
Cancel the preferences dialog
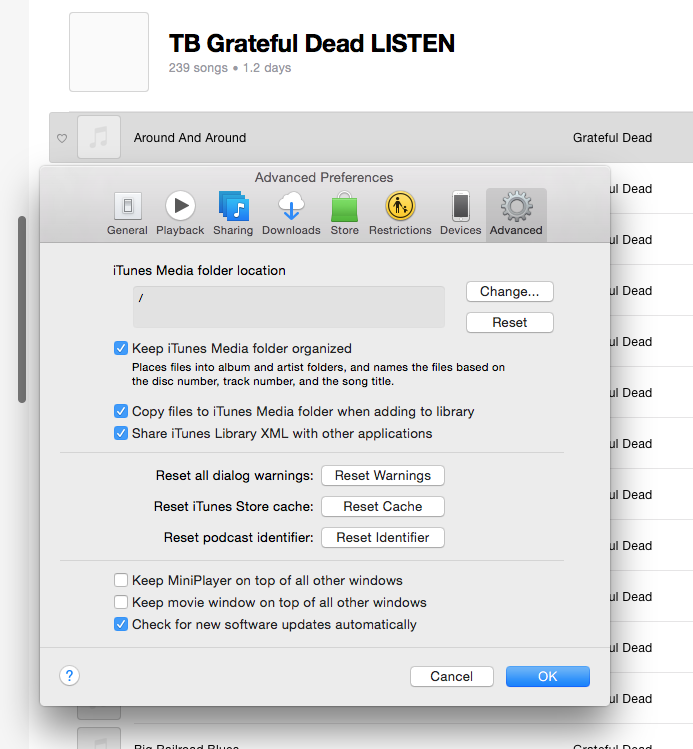(451, 676)
